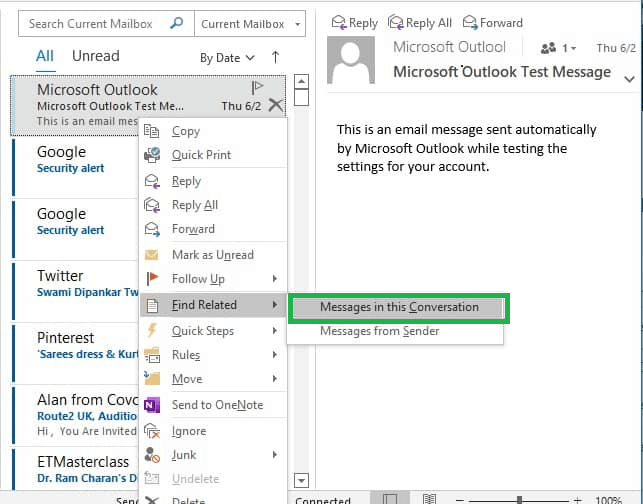643x504 pixels.
Task: Click the Move folder icon
Action: 152,378
